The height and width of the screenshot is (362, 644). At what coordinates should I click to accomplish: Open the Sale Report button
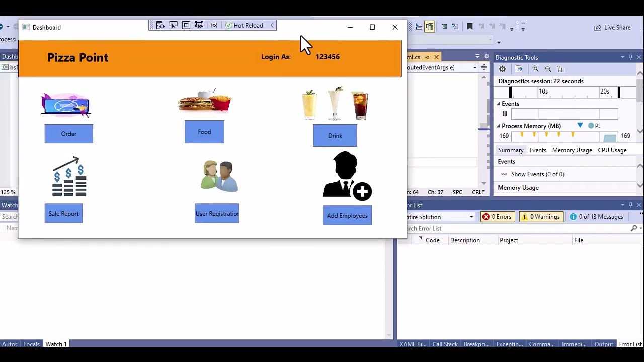pos(63,214)
